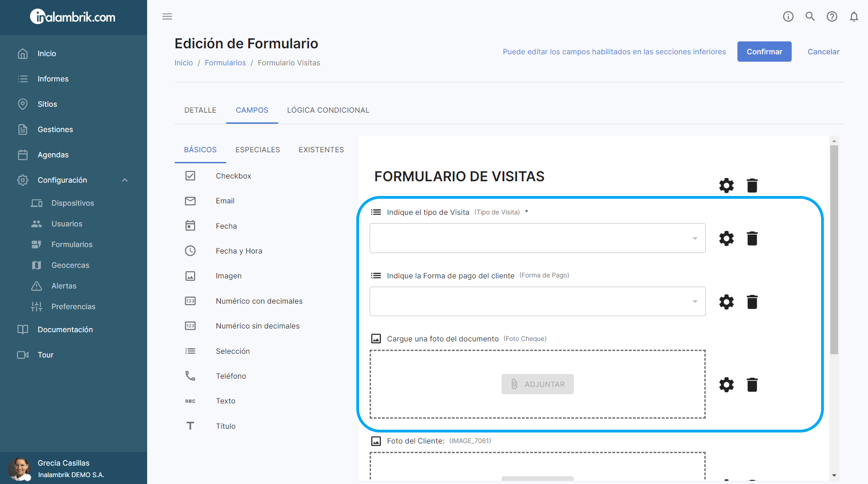Open the search magnifier icon
868x484 pixels.
pyautogui.click(x=810, y=17)
